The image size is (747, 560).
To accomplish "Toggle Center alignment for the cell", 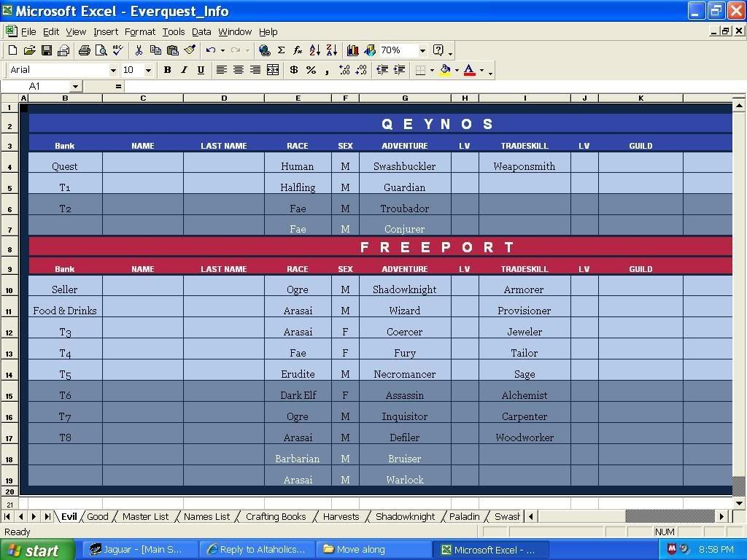I will [239, 70].
